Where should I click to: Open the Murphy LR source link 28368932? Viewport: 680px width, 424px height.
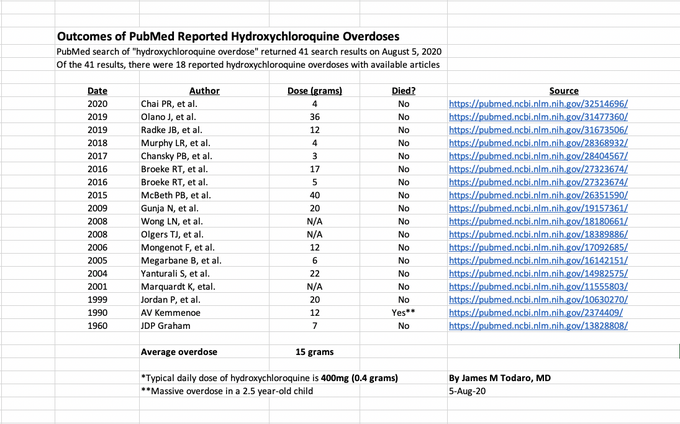538,143
